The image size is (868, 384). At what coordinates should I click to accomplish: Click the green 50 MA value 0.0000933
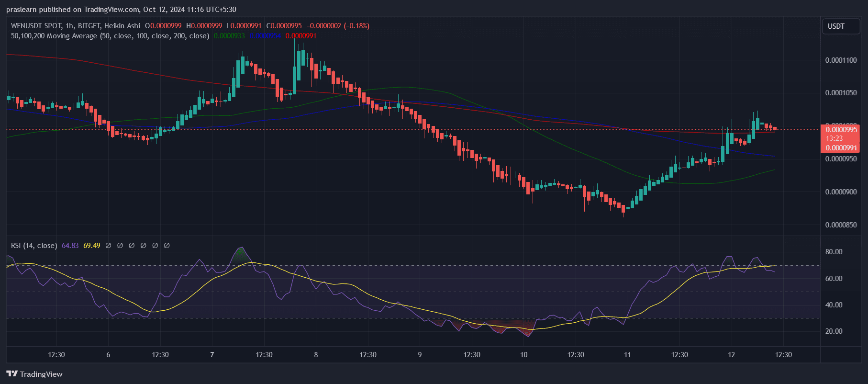pos(229,36)
